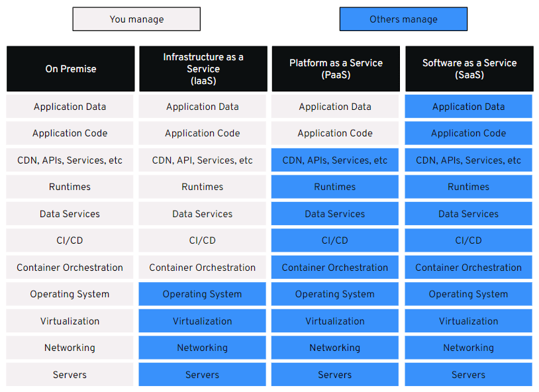Click Container Orchestration under On Premise

click(70, 267)
